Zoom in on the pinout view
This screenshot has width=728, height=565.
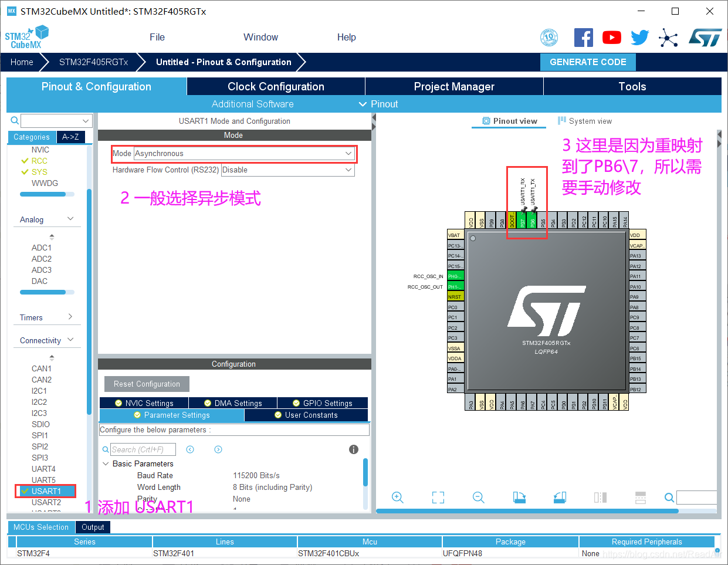[397, 498]
